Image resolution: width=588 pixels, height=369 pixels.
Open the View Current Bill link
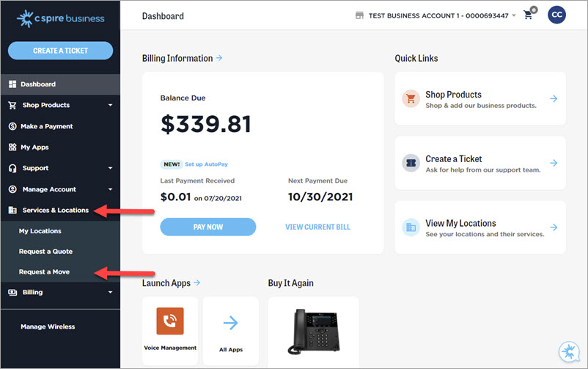click(x=317, y=227)
